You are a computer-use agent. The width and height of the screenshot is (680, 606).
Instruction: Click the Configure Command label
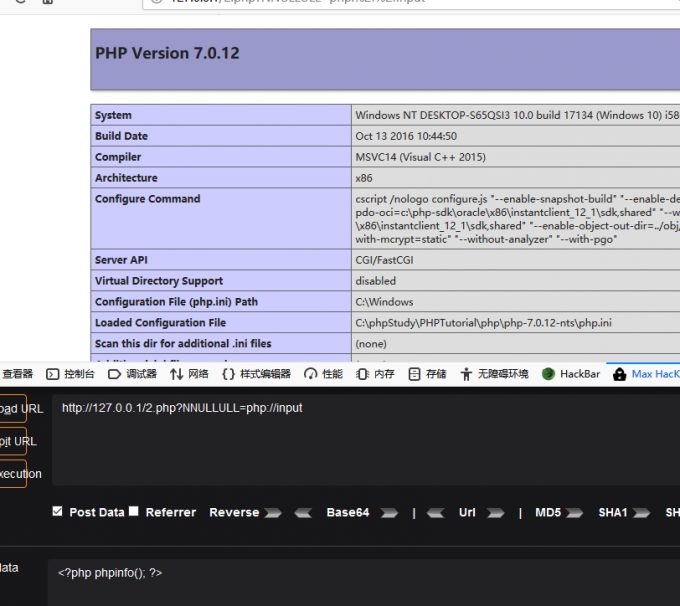[147, 199]
